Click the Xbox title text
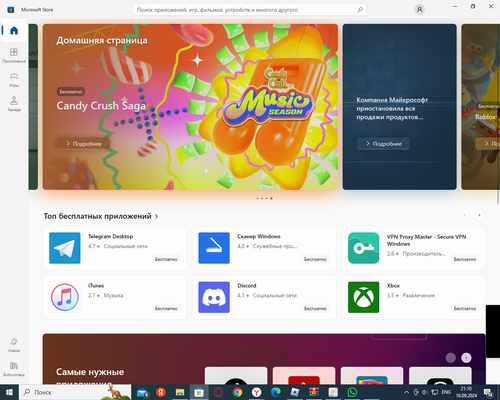Screen dimensions: 500x400 [393, 286]
